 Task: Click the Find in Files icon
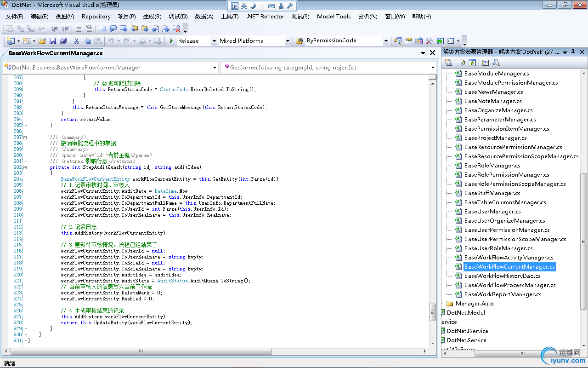pos(299,41)
